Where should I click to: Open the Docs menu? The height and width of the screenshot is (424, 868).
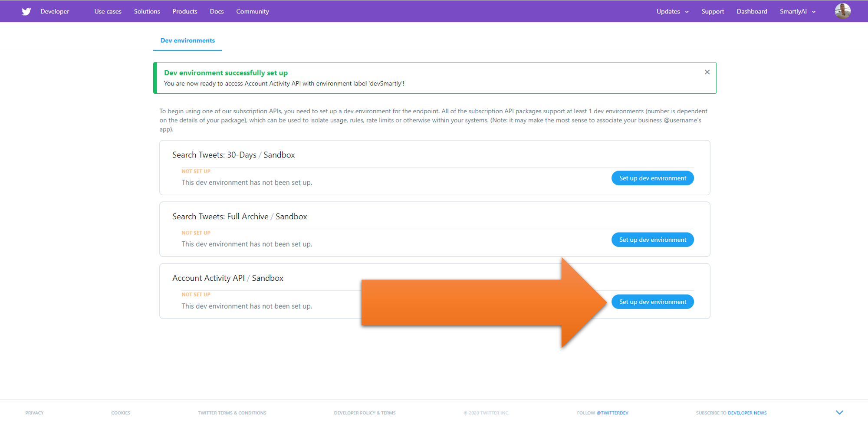point(217,12)
